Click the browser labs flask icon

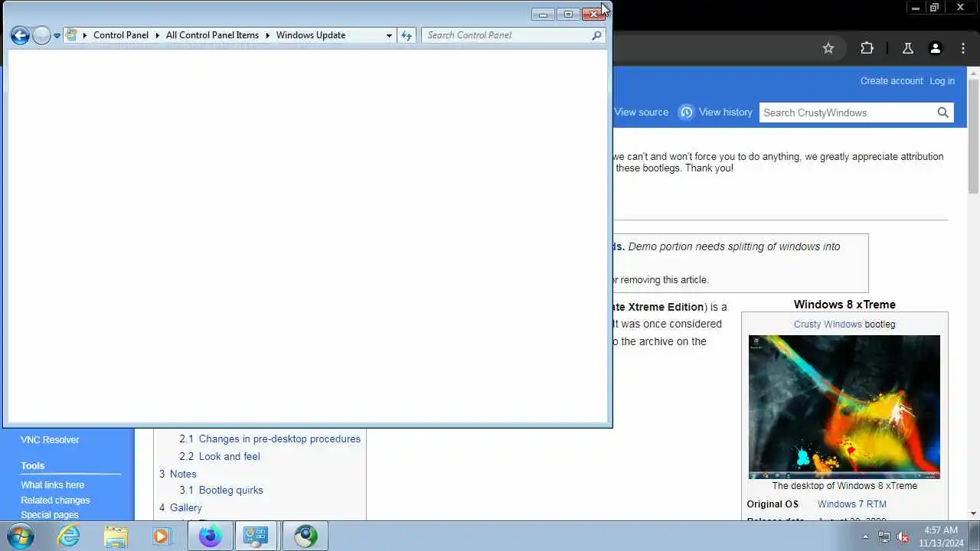click(x=908, y=48)
